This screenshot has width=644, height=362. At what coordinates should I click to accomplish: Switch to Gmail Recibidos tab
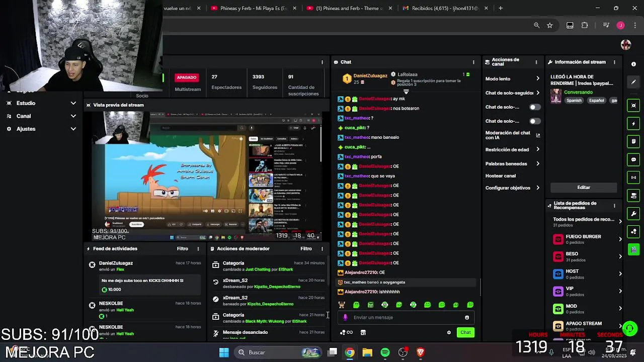445,8
